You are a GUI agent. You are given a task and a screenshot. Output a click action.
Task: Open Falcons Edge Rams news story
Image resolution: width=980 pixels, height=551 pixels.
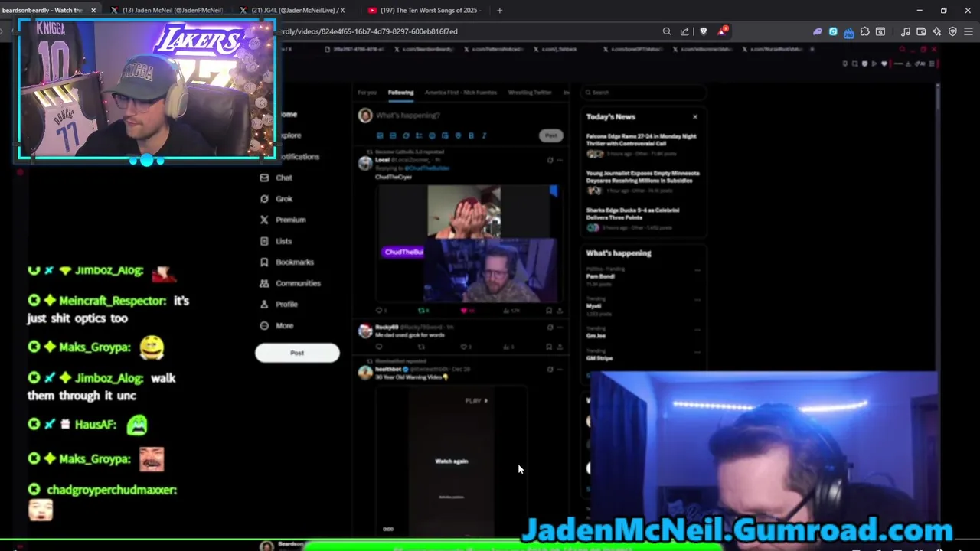pyautogui.click(x=642, y=145)
